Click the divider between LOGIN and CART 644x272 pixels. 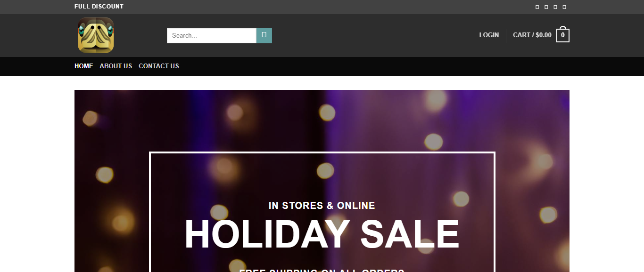coord(506,36)
